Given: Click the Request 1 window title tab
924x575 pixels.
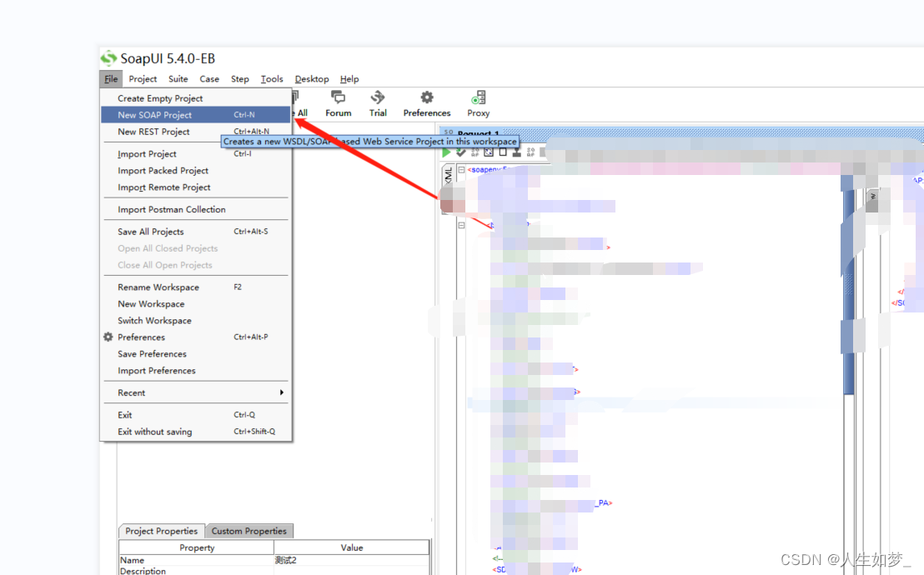Looking at the screenshot, I should click(x=478, y=133).
